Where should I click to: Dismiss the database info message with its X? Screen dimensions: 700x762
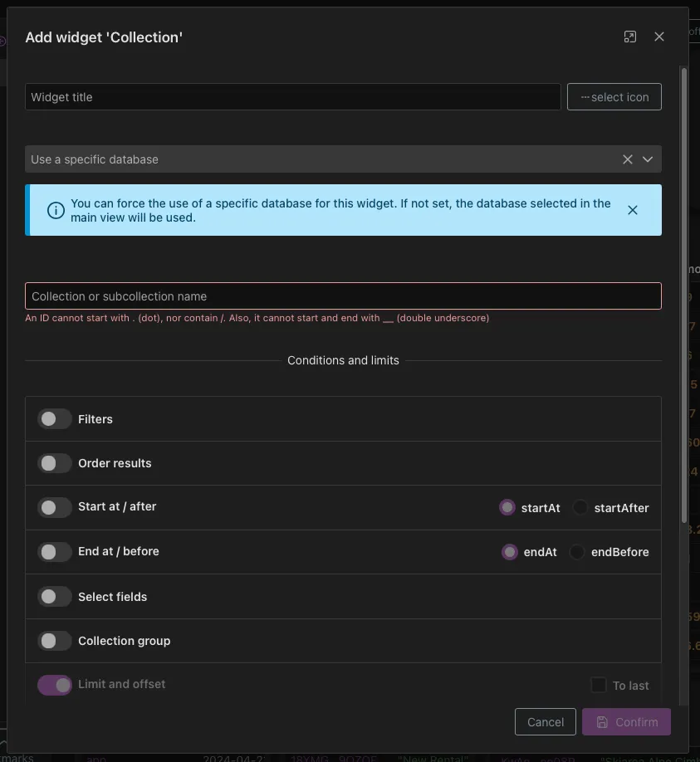[633, 209]
